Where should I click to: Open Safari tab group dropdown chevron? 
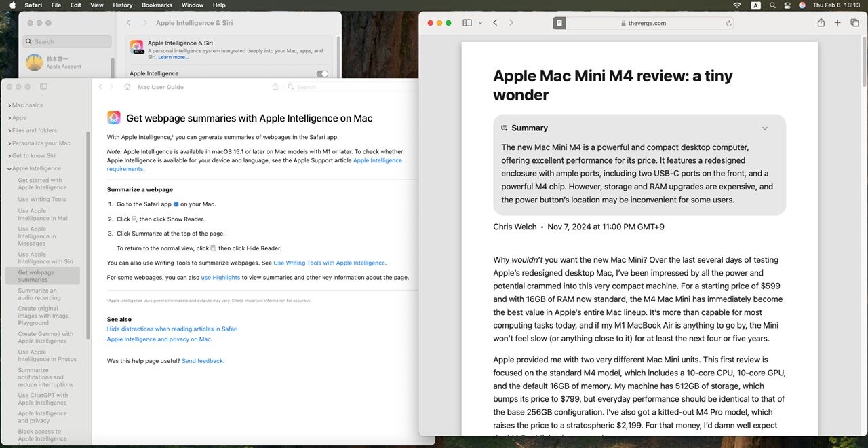click(x=480, y=23)
